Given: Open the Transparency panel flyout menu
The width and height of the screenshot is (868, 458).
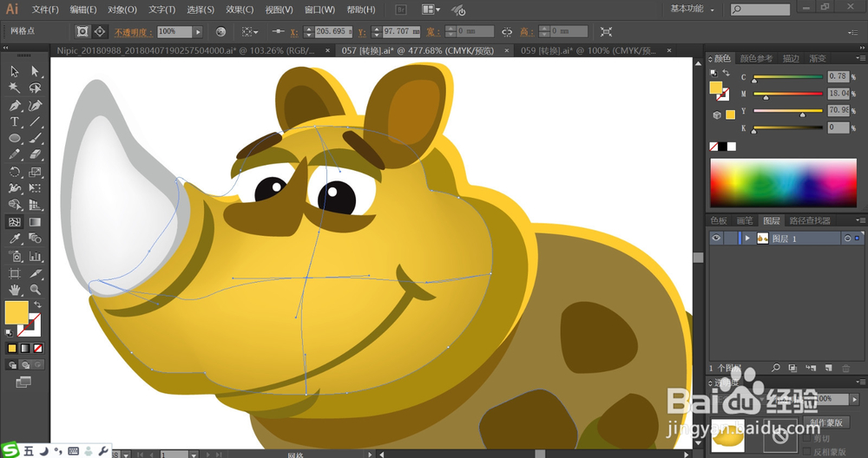Looking at the screenshot, I should 860,382.
